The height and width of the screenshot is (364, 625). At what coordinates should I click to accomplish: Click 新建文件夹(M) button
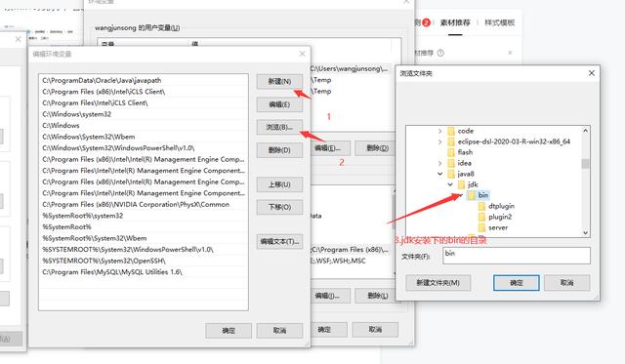click(438, 283)
